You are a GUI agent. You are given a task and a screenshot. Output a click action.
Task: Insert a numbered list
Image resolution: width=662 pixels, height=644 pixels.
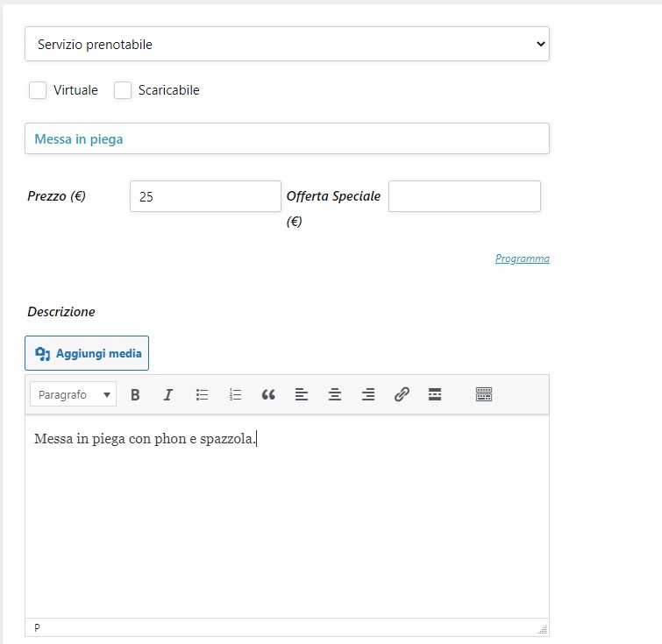(235, 395)
